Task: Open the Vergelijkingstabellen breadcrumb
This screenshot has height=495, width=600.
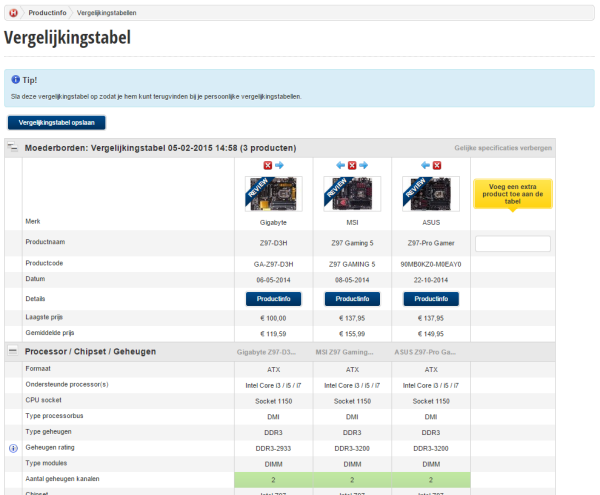Action: tap(106, 13)
